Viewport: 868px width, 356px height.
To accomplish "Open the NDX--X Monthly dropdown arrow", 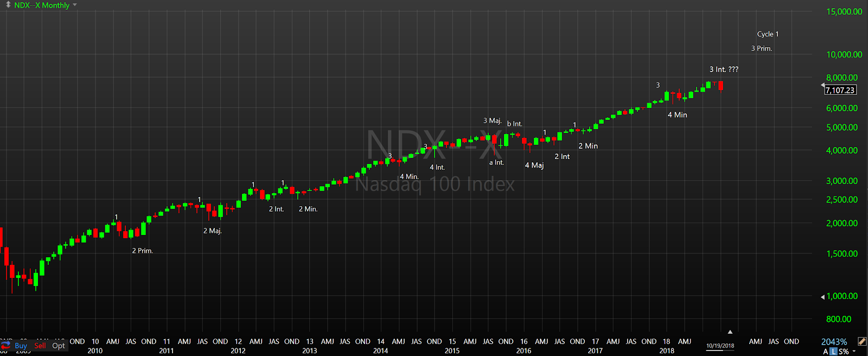I will point(75,5).
